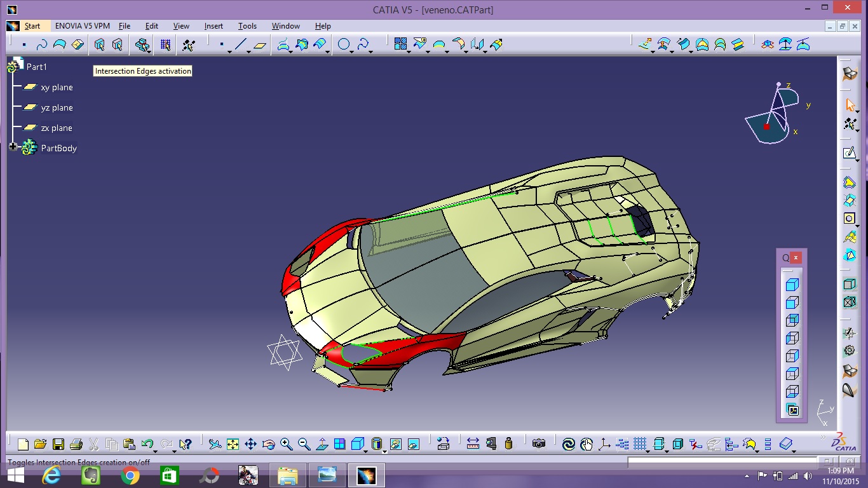The image size is (868, 488).
Task: Click the Normal View icon
Action: (322, 444)
